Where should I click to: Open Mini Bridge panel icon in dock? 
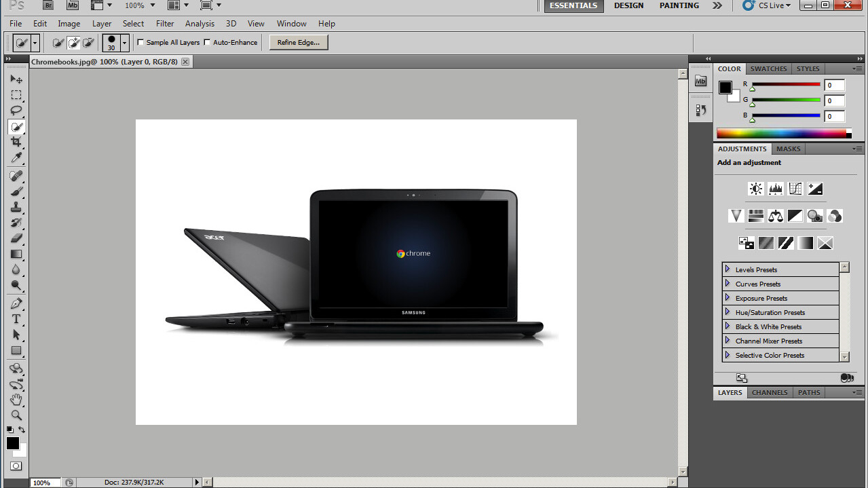pyautogui.click(x=701, y=81)
